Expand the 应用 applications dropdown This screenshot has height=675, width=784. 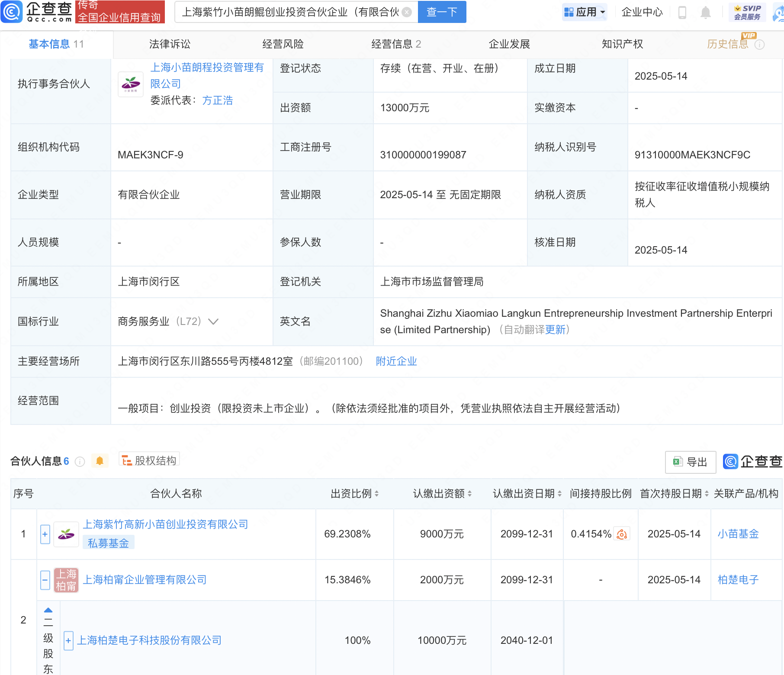click(585, 12)
